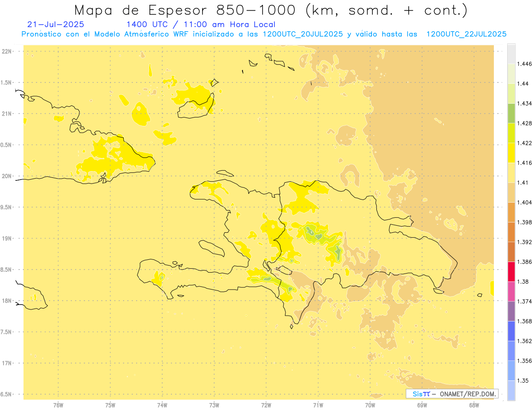
Task: Select the legend value "1.35"
Action: (524, 380)
